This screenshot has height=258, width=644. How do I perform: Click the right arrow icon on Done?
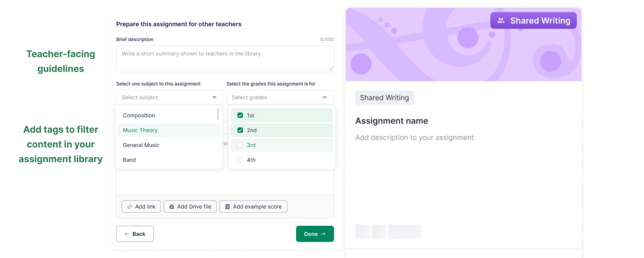point(323,234)
